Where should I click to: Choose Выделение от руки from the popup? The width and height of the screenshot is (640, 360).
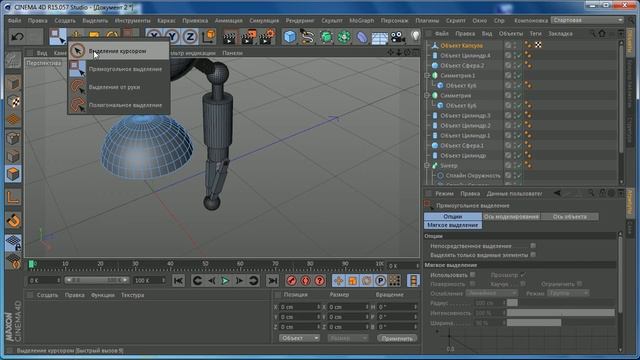[118, 87]
